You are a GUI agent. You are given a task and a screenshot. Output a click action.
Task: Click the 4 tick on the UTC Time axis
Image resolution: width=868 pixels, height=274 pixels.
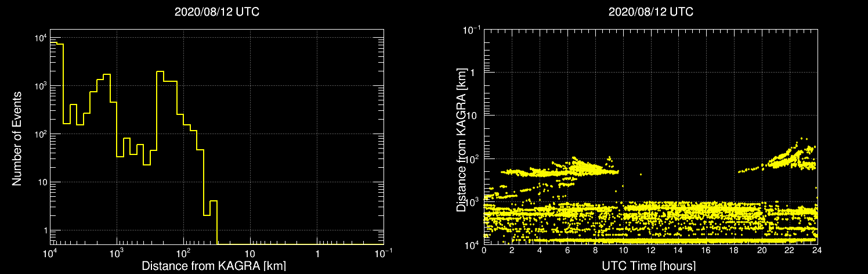point(540,251)
